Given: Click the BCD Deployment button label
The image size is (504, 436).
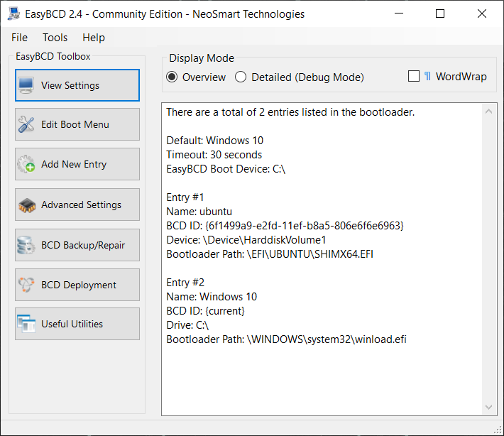Looking at the screenshot, I should tap(79, 285).
